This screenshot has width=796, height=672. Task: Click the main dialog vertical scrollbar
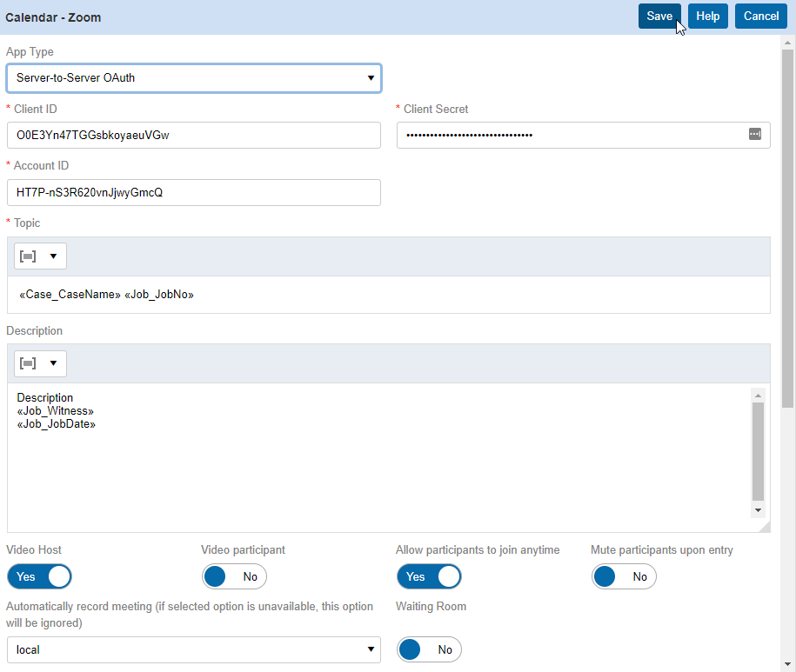[x=787, y=217]
